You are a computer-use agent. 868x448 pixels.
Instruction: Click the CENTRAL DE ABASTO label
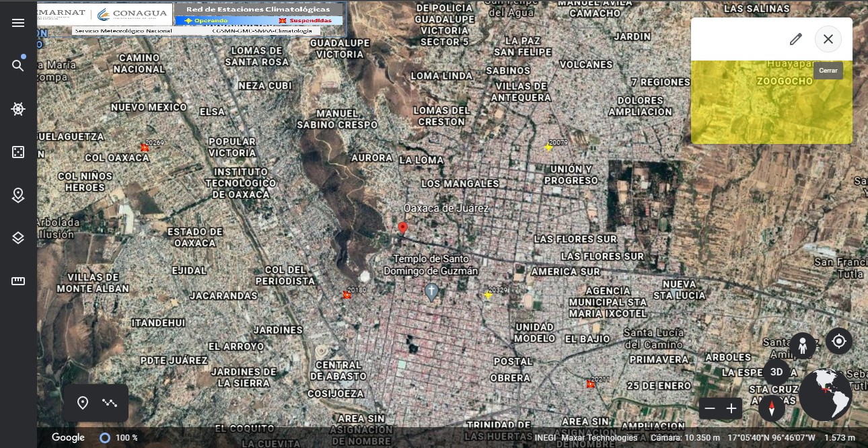(340, 371)
